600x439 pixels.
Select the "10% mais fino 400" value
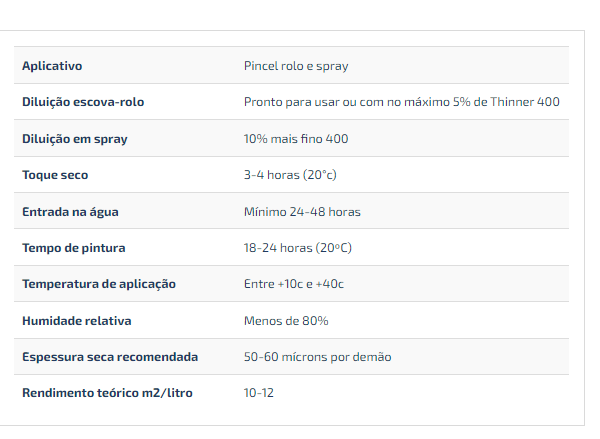pos(296,139)
